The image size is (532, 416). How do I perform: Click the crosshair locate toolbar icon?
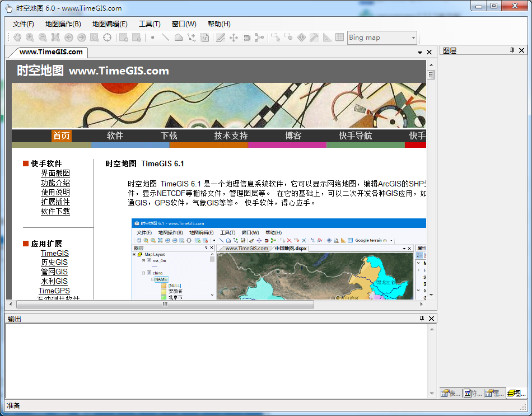pos(107,38)
